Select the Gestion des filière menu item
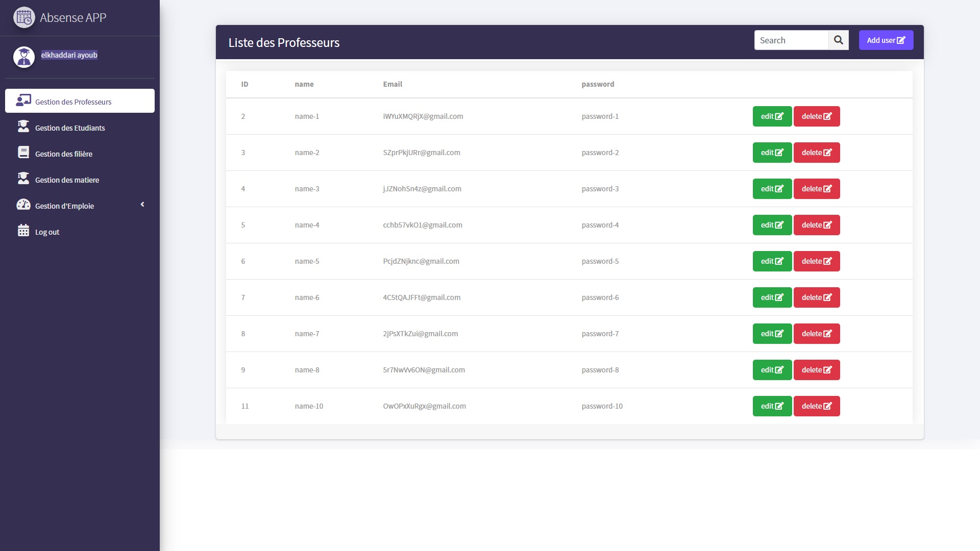 tap(64, 154)
